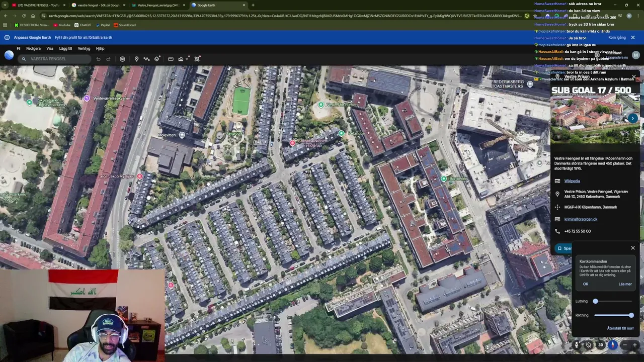The image size is (644, 362).
Task: Open the Fil menu
Action: (19, 48)
